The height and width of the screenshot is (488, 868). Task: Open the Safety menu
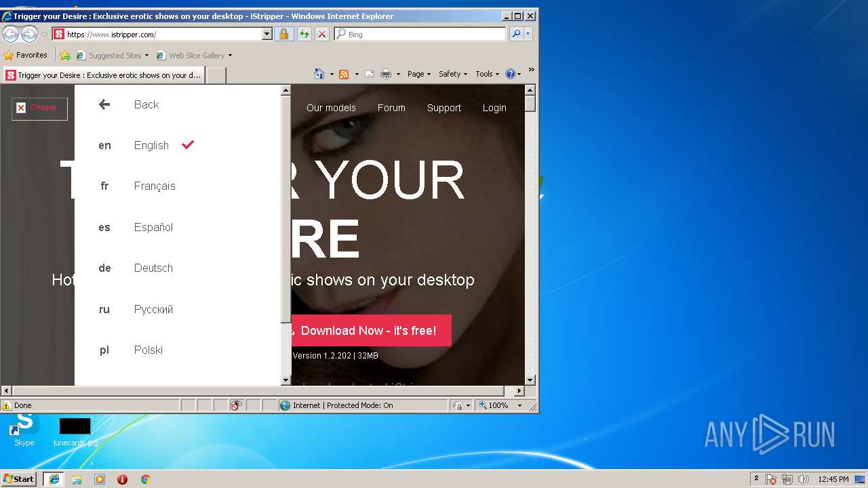tap(452, 74)
